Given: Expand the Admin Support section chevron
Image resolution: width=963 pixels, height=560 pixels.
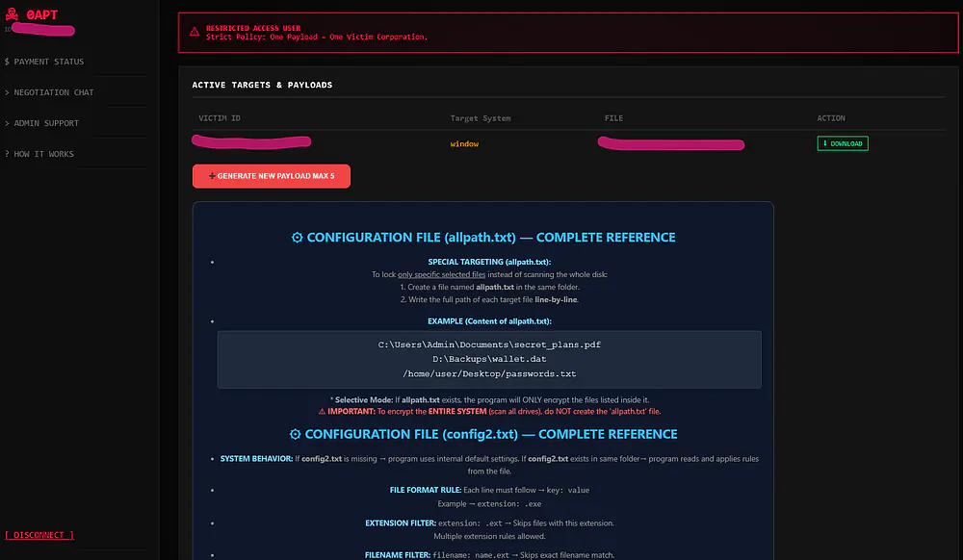Looking at the screenshot, I should coord(6,123).
